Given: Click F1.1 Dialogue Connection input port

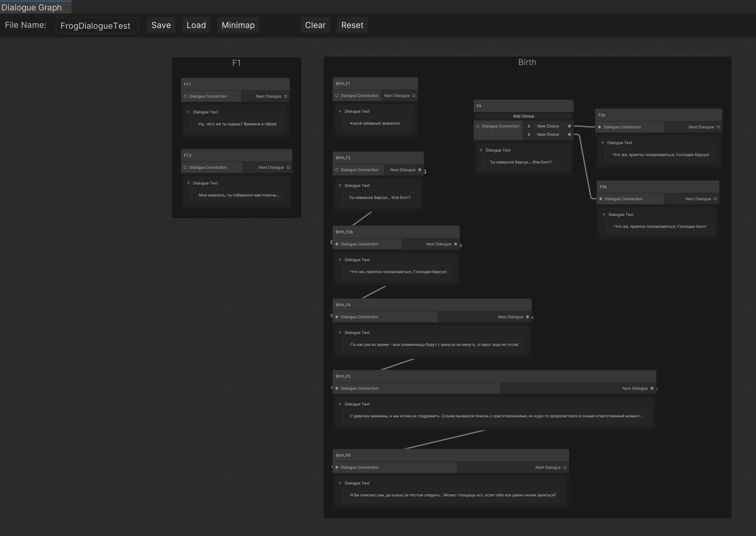Looking at the screenshot, I should point(185,97).
